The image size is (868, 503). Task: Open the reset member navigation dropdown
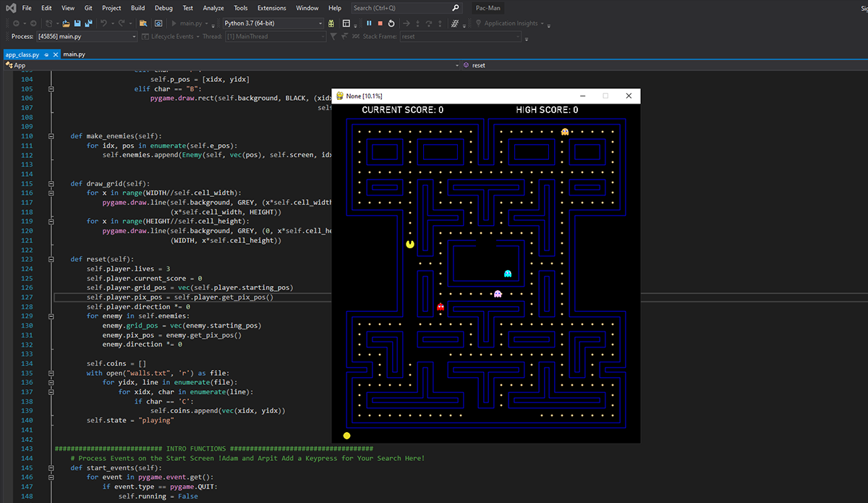point(665,65)
